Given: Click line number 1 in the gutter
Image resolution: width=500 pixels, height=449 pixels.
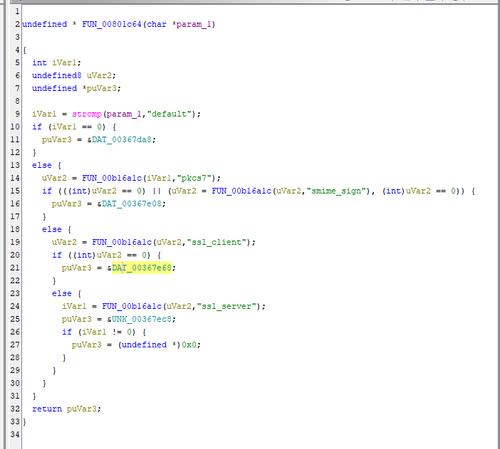Looking at the screenshot, I should (17, 12).
